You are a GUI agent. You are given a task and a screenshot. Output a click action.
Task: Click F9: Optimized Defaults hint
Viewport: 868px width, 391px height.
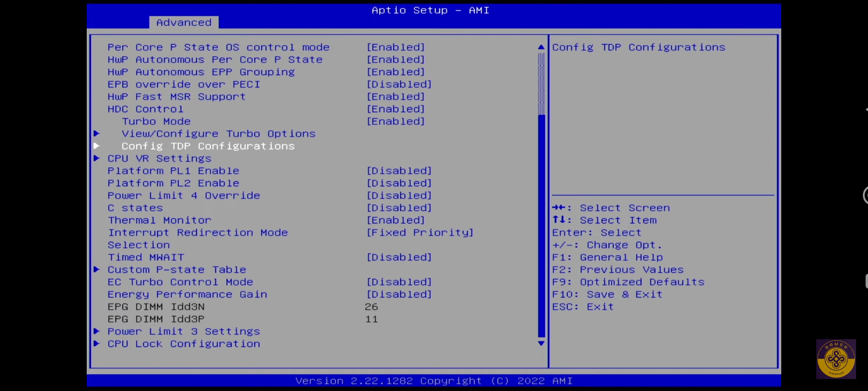[x=628, y=282]
